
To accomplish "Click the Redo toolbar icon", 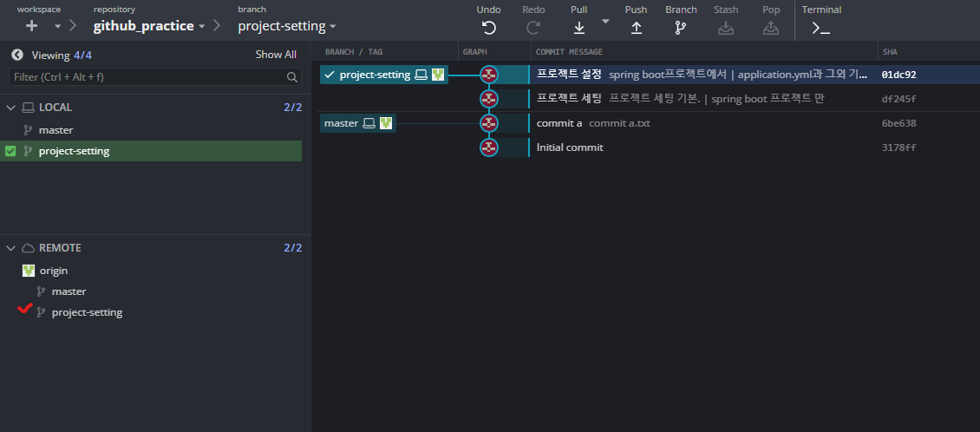I will 533,28.
